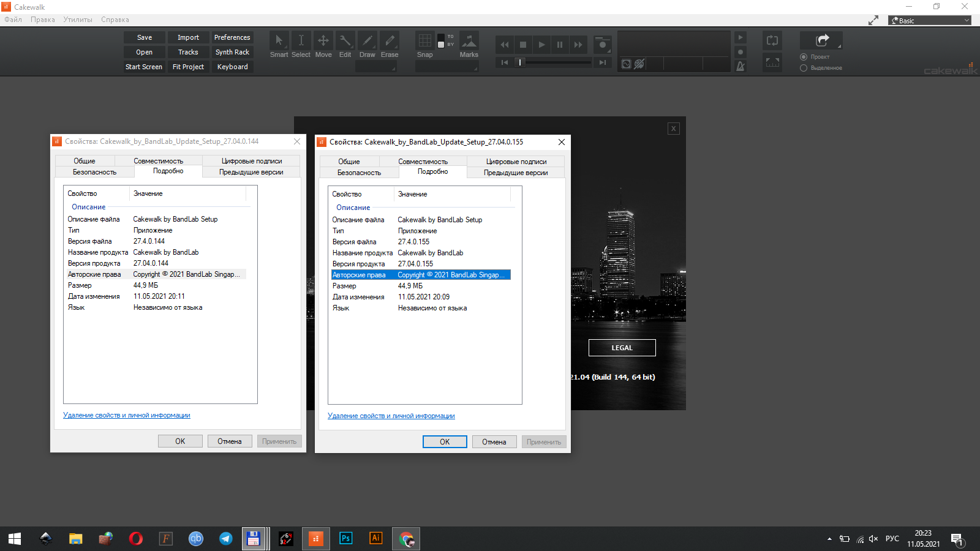Open the Правка menu
This screenshot has width=980, height=551.
point(43,20)
